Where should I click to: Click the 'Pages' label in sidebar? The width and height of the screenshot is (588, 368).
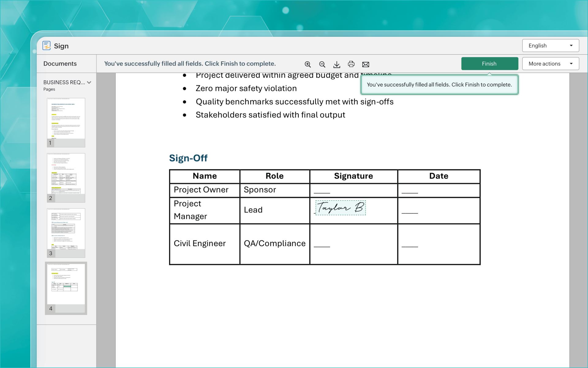click(x=49, y=89)
